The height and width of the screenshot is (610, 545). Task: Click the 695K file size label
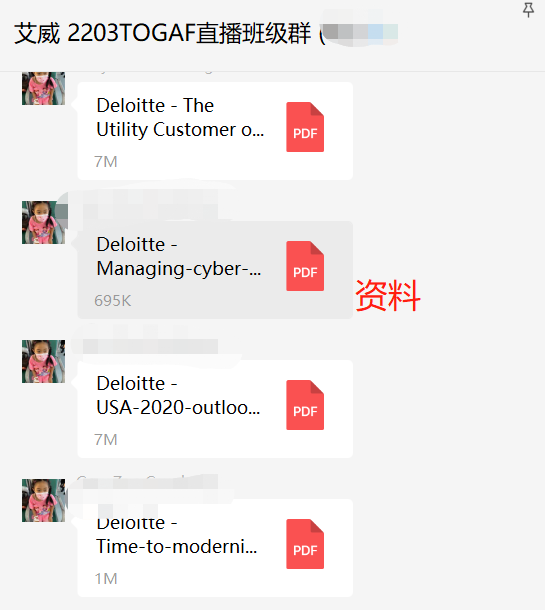tap(113, 300)
